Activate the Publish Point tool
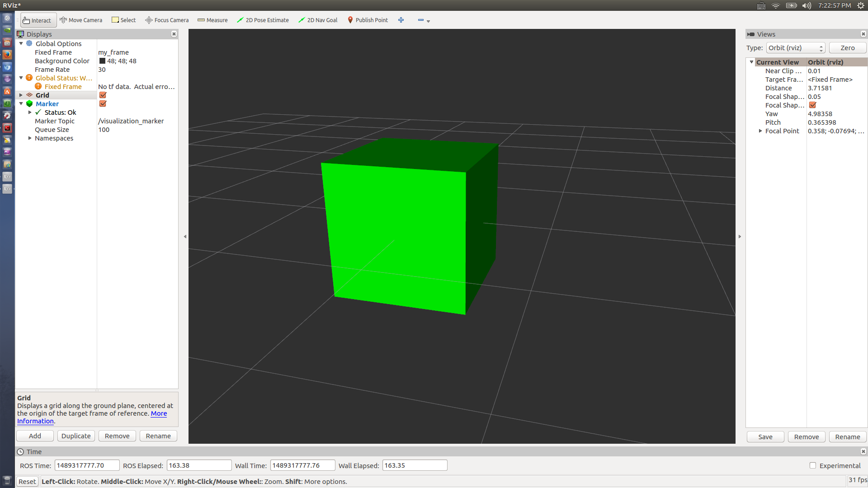 (368, 20)
